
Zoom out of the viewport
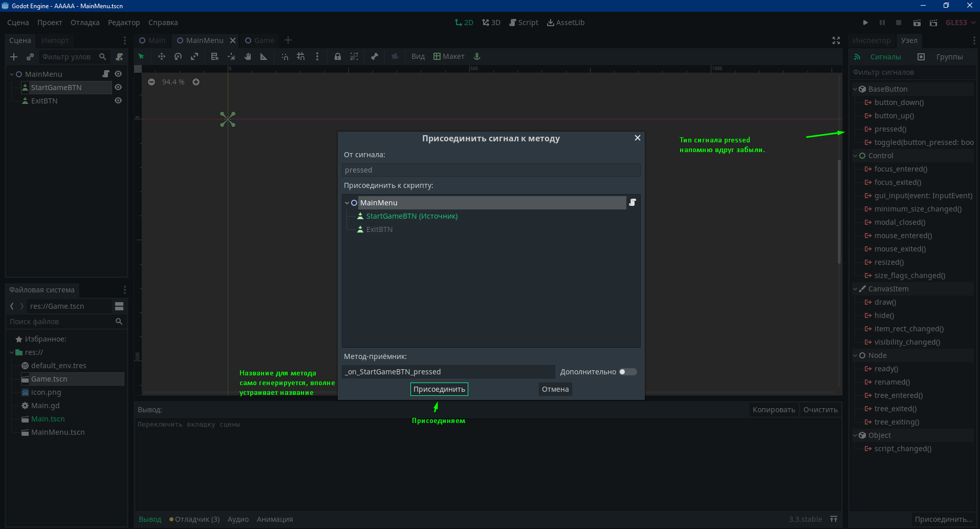point(151,82)
